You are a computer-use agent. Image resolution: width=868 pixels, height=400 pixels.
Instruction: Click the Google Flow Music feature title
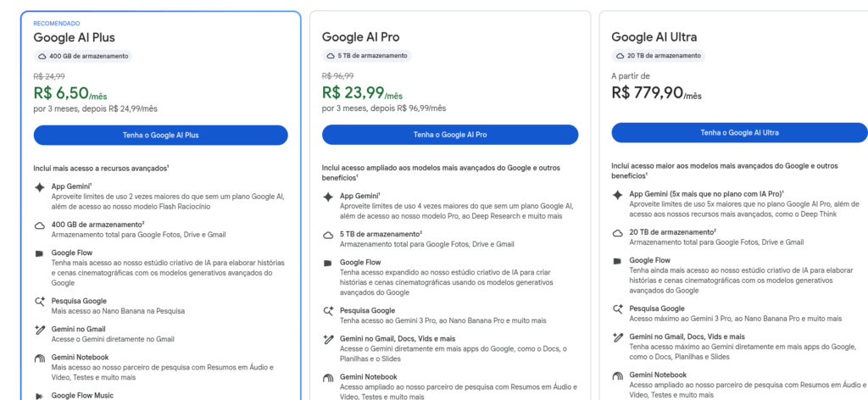[82, 396]
